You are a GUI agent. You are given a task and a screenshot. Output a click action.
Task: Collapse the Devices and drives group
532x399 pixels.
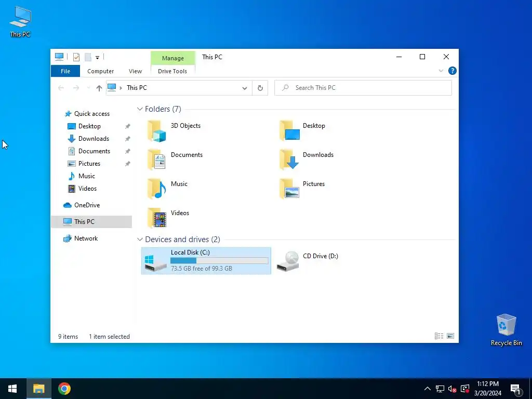[140, 239]
